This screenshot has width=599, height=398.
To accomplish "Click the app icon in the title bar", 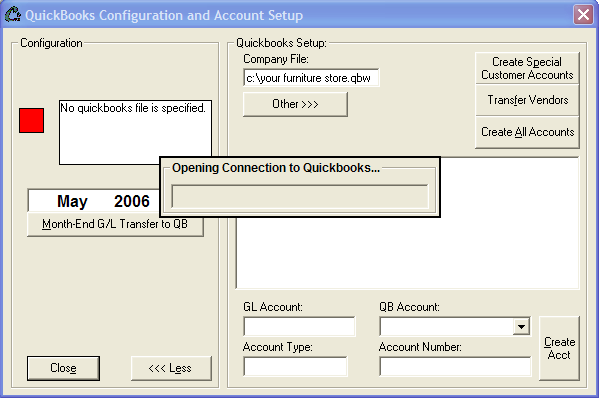I will (13, 15).
